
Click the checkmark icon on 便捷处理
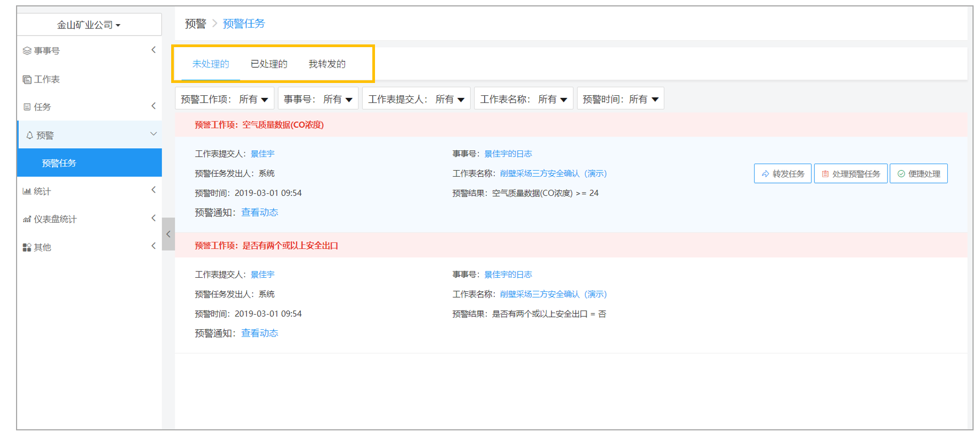point(901,174)
